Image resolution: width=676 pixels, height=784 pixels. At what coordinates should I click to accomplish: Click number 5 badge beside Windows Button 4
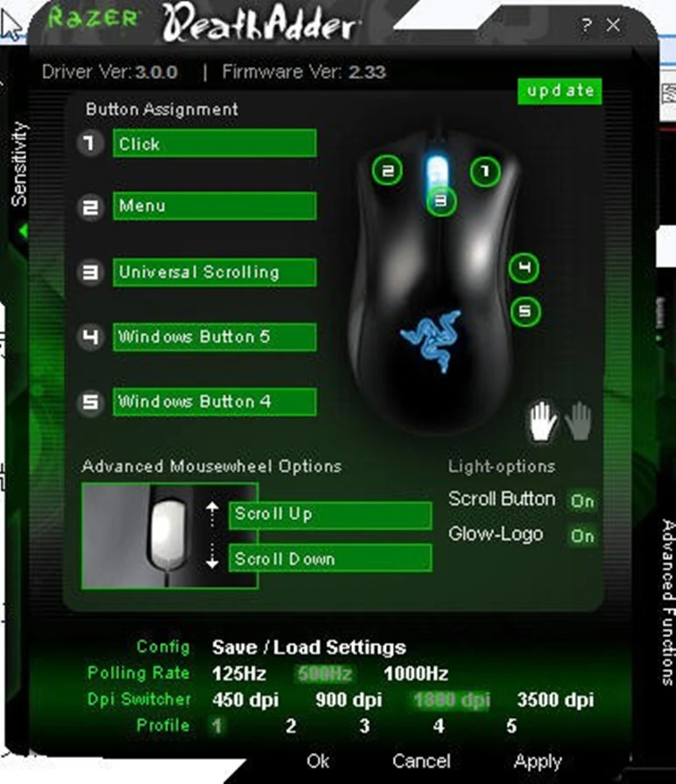[90, 402]
